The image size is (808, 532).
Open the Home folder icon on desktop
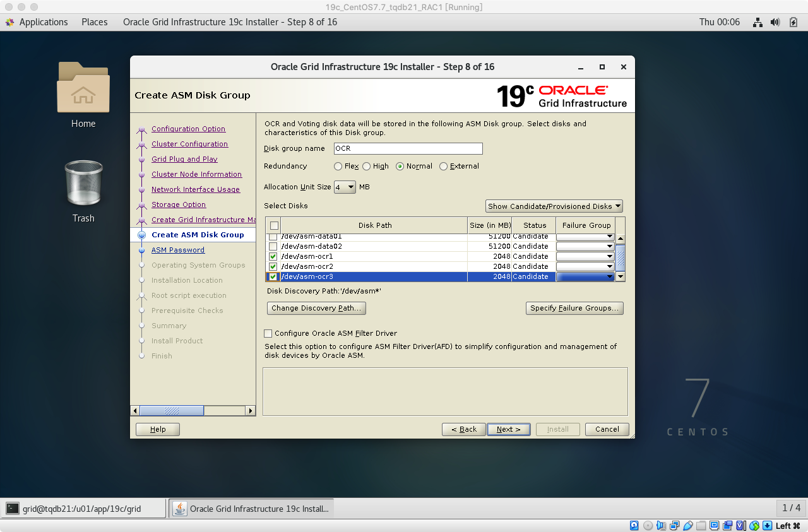[x=83, y=86]
